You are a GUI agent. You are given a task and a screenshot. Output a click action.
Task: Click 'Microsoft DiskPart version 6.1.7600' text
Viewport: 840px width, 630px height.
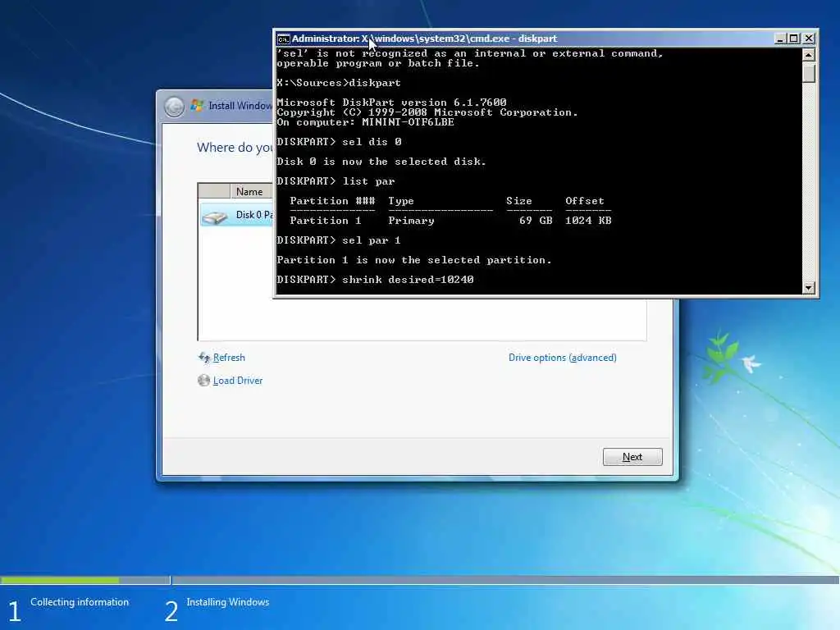(x=391, y=103)
